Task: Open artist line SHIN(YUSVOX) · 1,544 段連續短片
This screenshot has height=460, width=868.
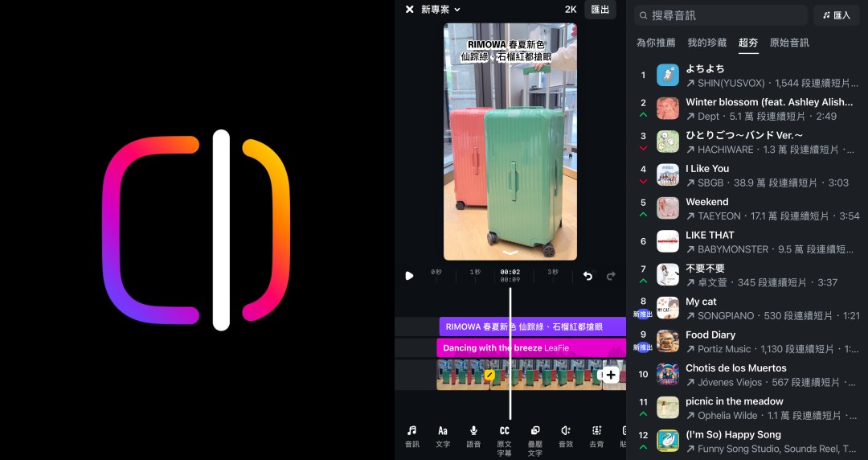Action: tap(773, 83)
